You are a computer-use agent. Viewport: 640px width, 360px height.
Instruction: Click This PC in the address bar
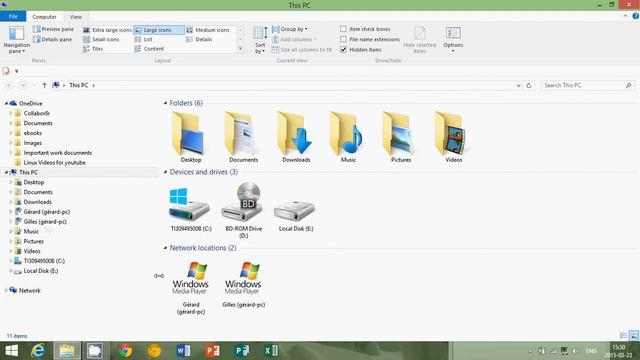78,85
